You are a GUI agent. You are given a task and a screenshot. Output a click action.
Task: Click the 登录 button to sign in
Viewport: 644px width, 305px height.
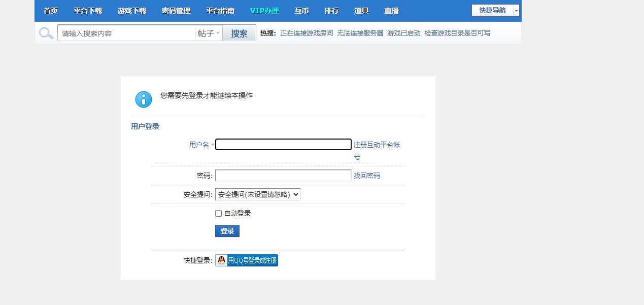tap(227, 231)
